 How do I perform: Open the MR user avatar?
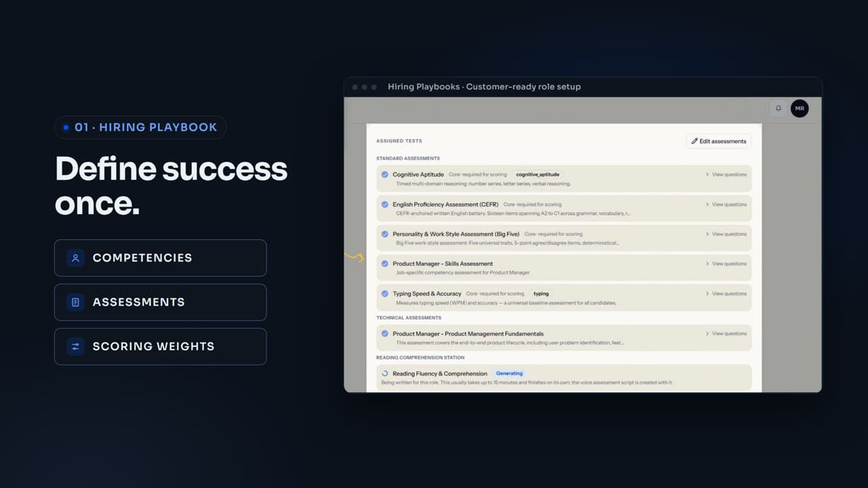click(x=800, y=108)
